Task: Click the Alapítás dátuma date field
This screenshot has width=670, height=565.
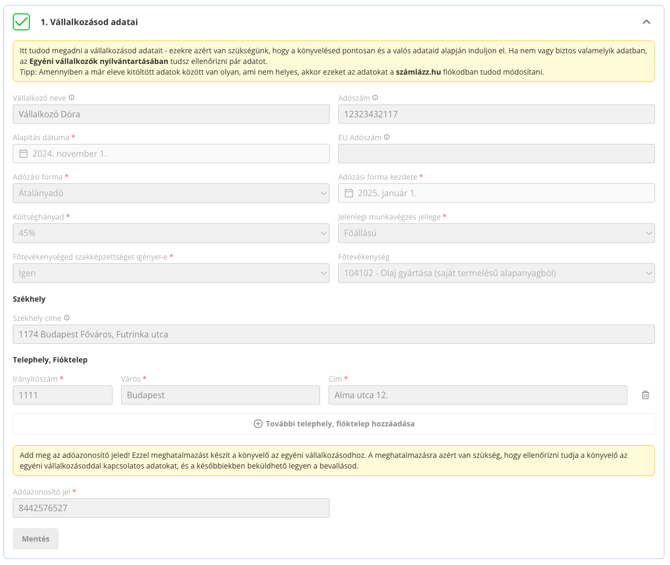Action: tap(171, 153)
